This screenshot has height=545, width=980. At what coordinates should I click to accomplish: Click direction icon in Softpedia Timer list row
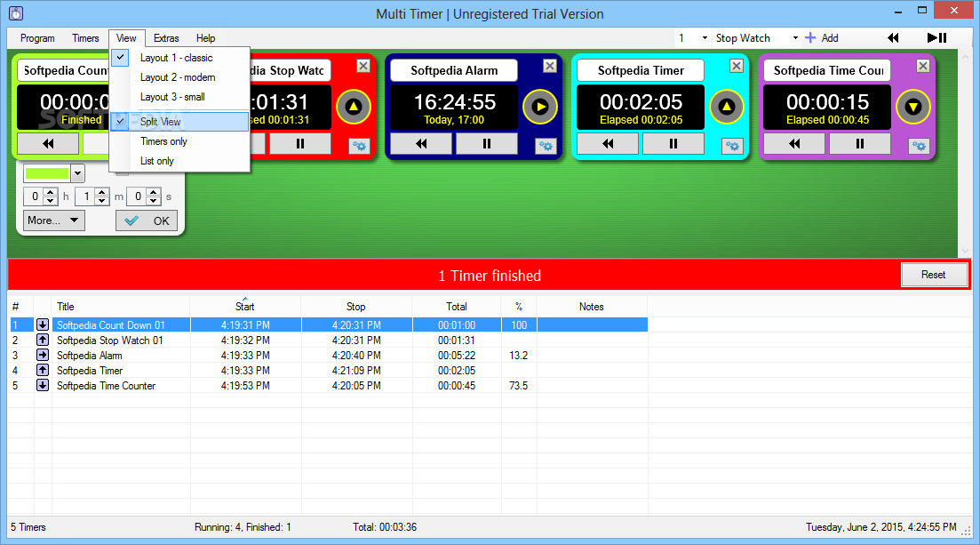click(x=43, y=370)
